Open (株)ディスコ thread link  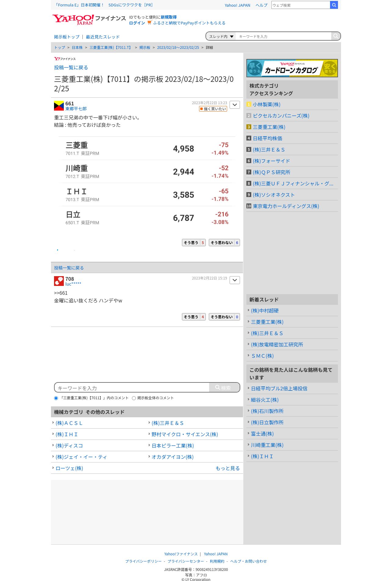click(x=69, y=446)
